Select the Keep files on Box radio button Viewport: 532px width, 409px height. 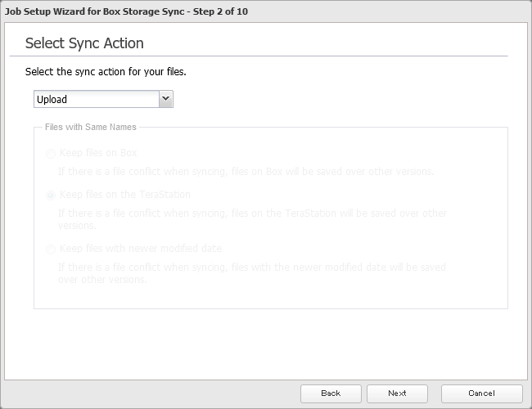(52, 153)
